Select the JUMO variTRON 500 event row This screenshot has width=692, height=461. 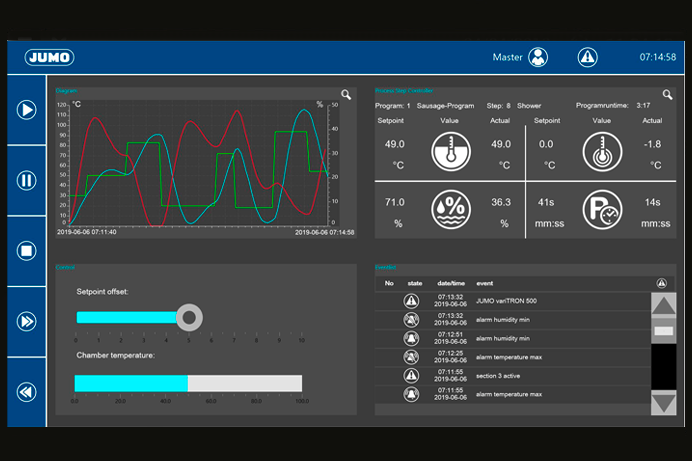[x=510, y=301]
